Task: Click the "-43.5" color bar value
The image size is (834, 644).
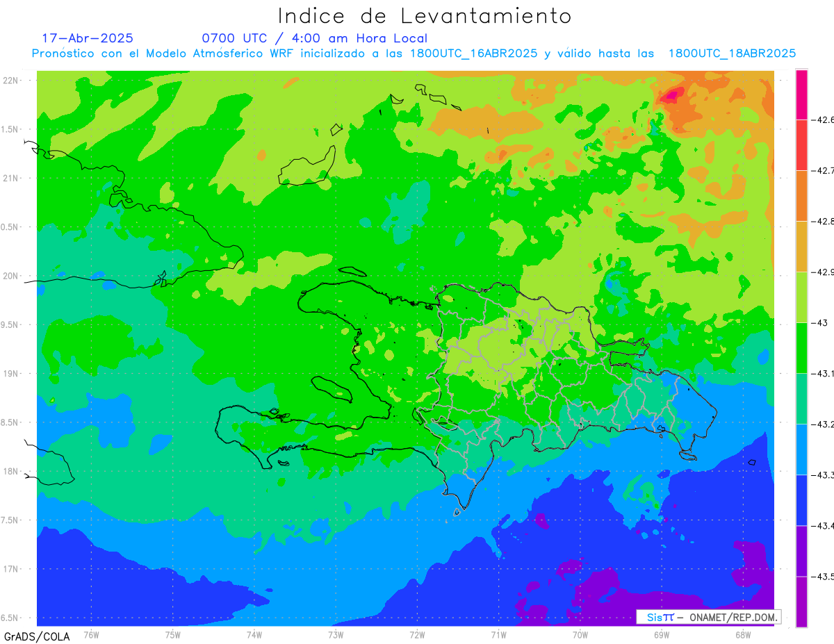Action: (821, 576)
